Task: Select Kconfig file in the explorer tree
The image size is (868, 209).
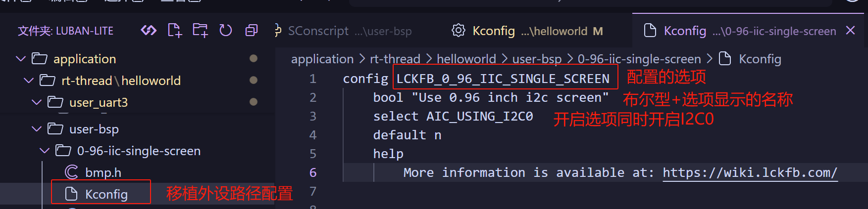Action: coord(106,194)
